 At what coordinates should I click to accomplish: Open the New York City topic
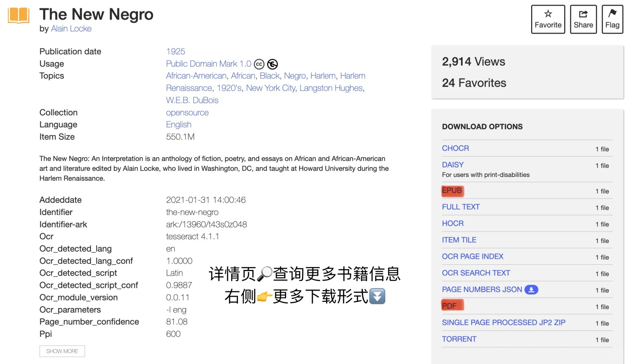click(270, 88)
